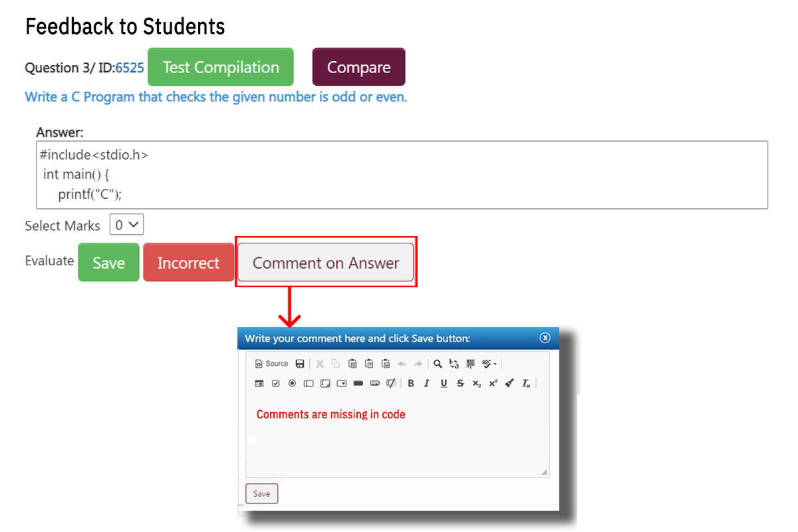Open spell checker dropdown arrow
Screen dimensions: 798x532
[x=495, y=364]
